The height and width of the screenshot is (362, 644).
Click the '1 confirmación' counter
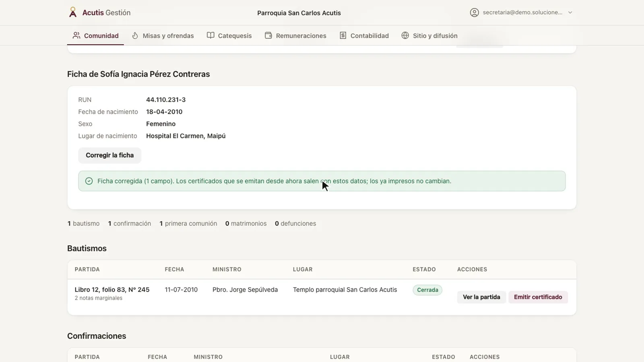tap(130, 224)
